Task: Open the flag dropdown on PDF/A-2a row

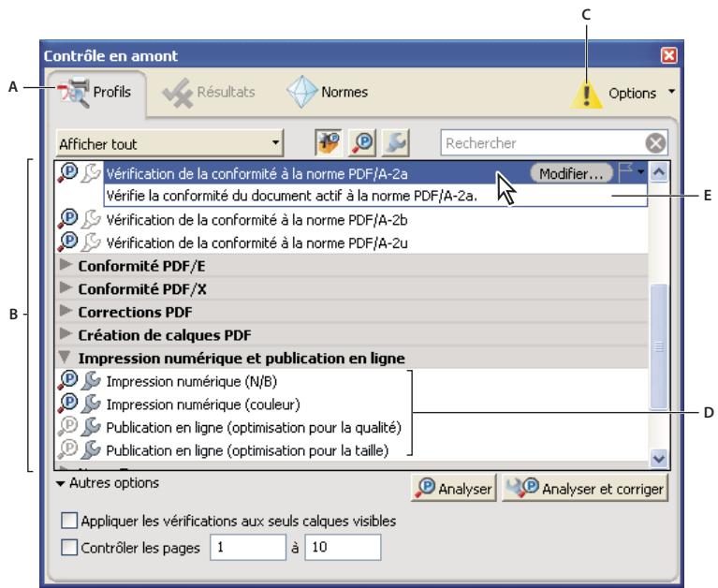Action: [x=632, y=172]
